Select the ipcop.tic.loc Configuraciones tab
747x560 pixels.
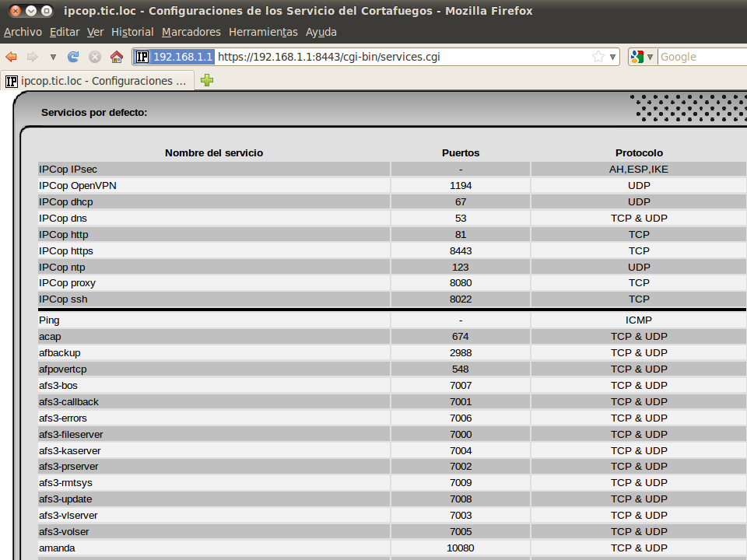point(97,80)
